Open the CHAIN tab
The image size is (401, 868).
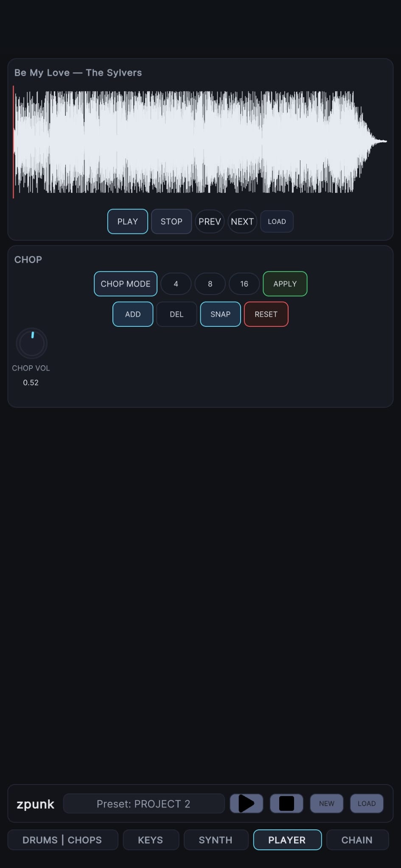pyautogui.click(x=357, y=840)
